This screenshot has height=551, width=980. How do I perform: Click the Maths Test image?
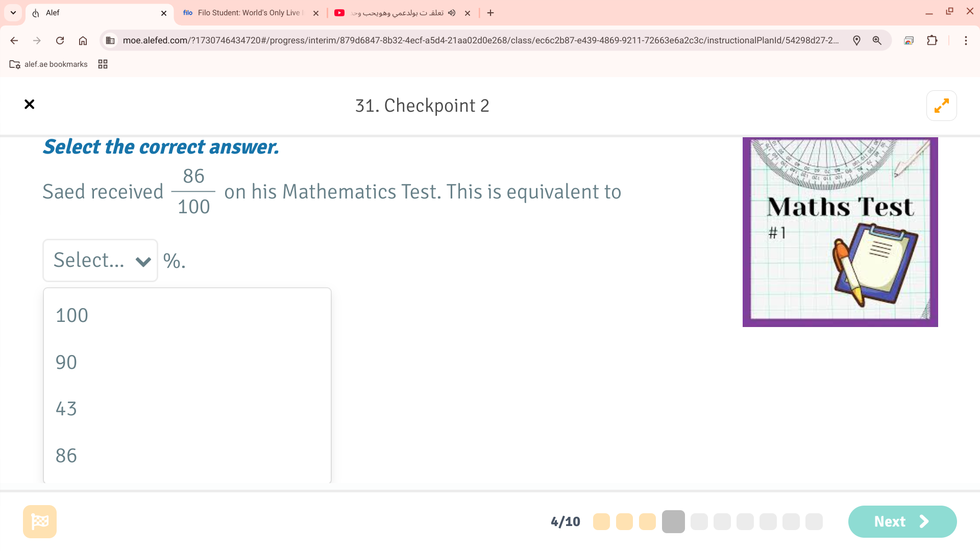840,232
